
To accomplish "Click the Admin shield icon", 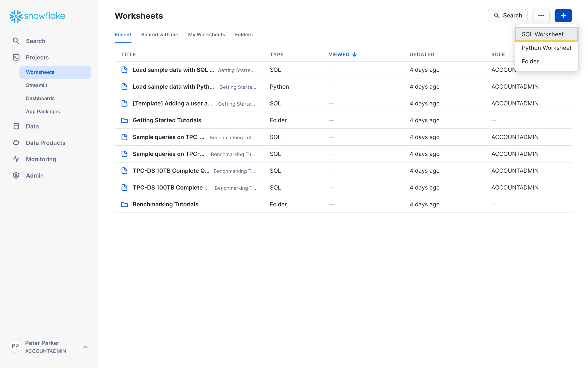I will click(x=16, y=175).
